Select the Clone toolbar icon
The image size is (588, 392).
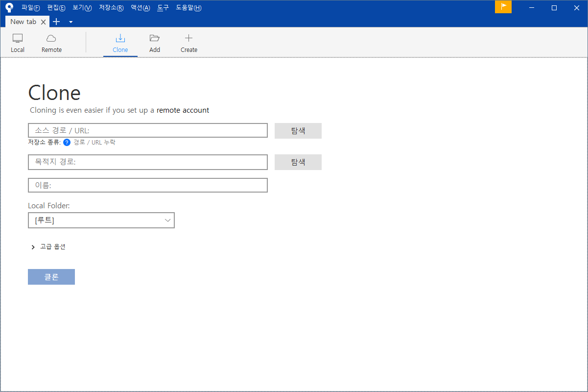(120, 43)
